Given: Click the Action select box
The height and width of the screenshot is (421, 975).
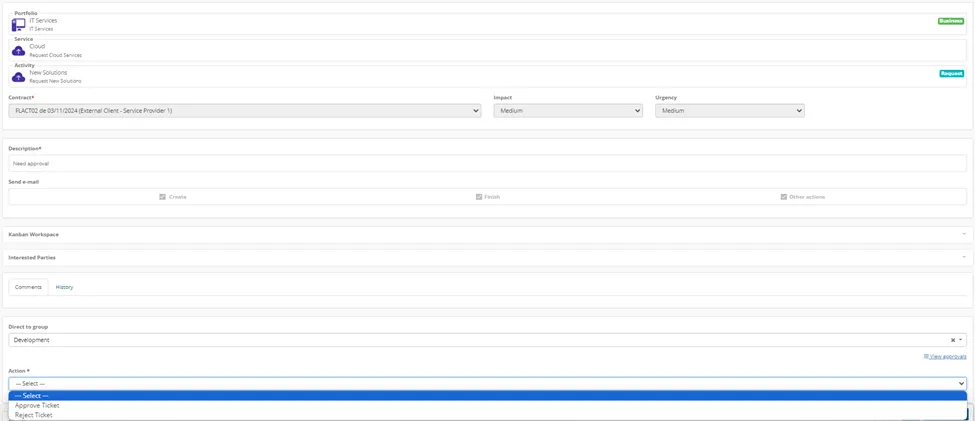Looking at the screenshot, I should 488,384.
